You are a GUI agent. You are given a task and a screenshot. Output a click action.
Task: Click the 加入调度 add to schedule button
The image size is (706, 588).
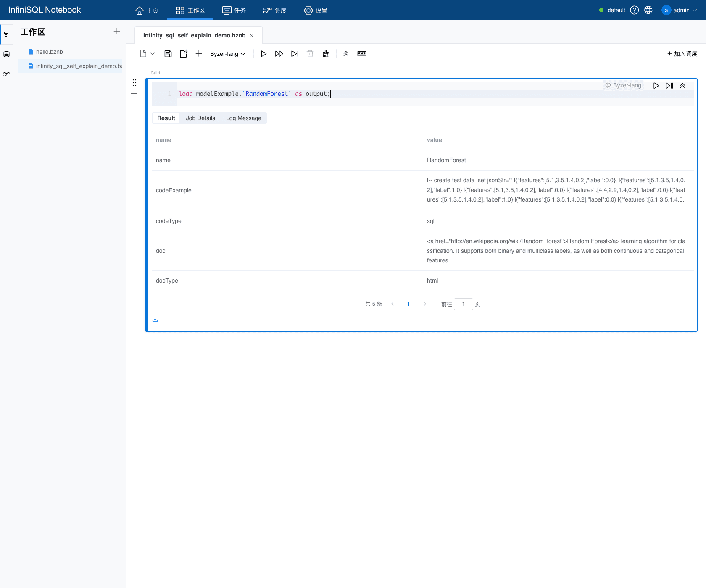[x=682, y=54]
